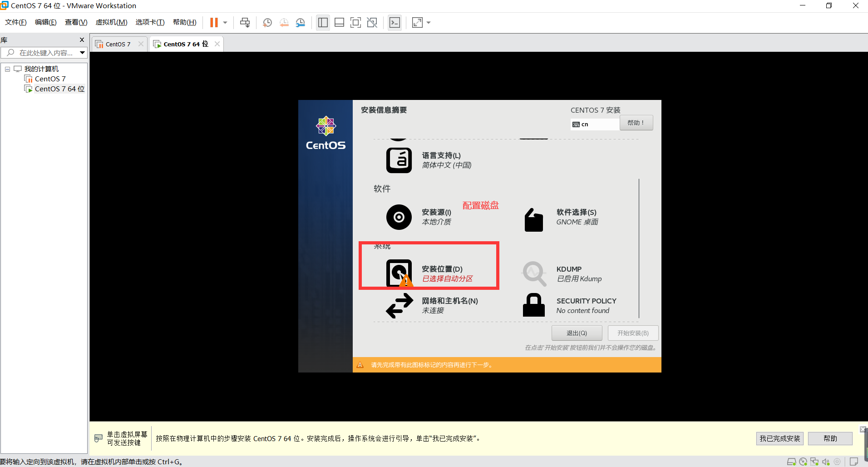Close the CentOS 7 64 位 tab
Viewport: 868px width, 467px height.
[x=217, y=44]
